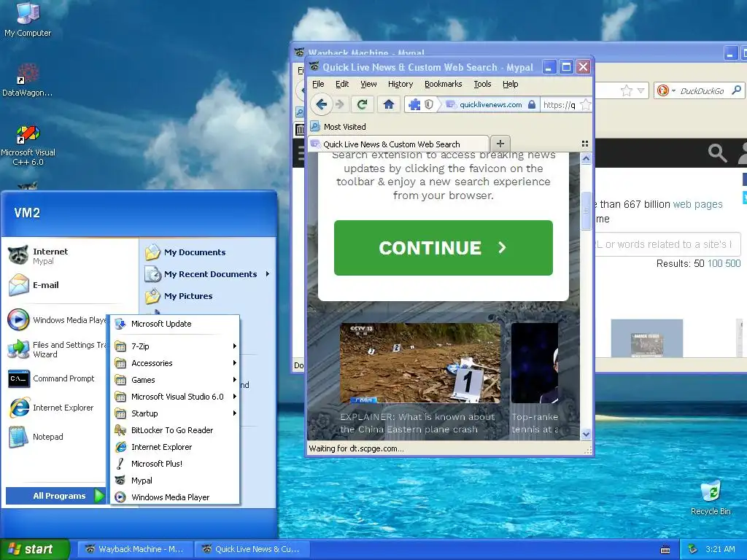The width and height of the screenshot is (747, 560).
Task: Go back with the Mypal back arrow
Action: (x=321, y=104)
